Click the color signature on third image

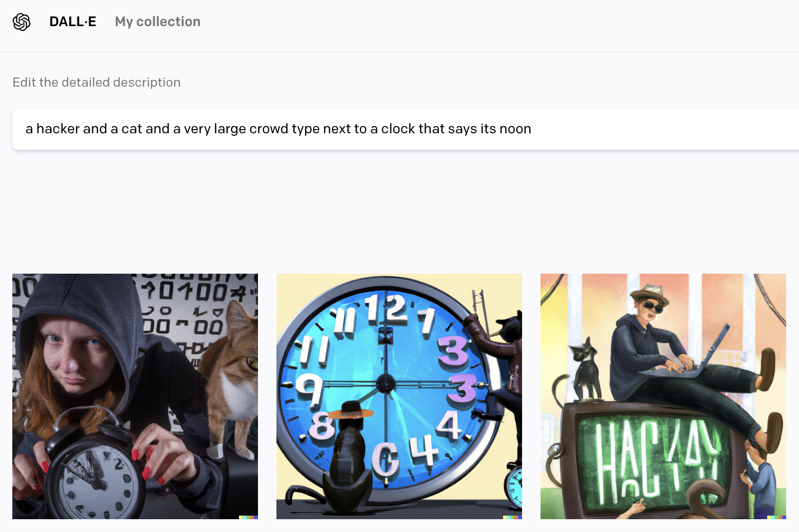click(x=776, y=517)
